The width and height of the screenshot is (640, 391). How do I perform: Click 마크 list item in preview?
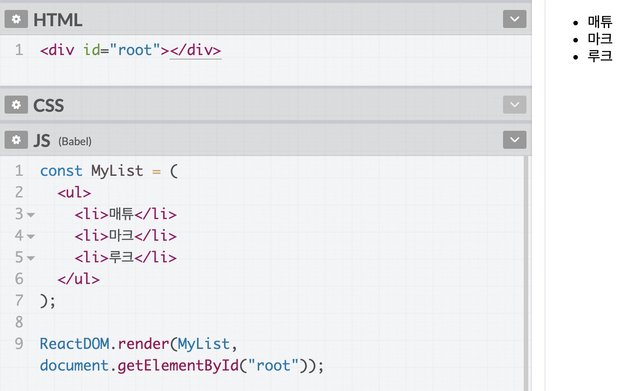click(600, 39)
